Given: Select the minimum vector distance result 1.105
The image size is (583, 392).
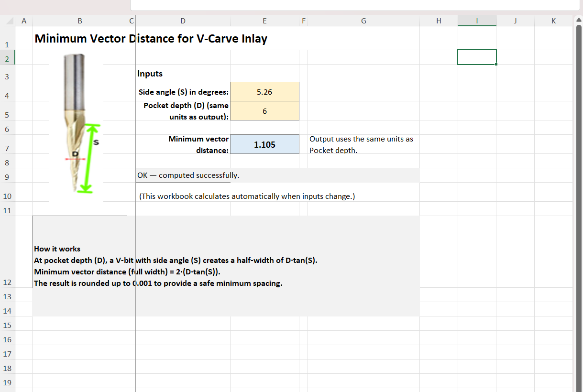Looking at the screenshot, I should tap(264, 144).
